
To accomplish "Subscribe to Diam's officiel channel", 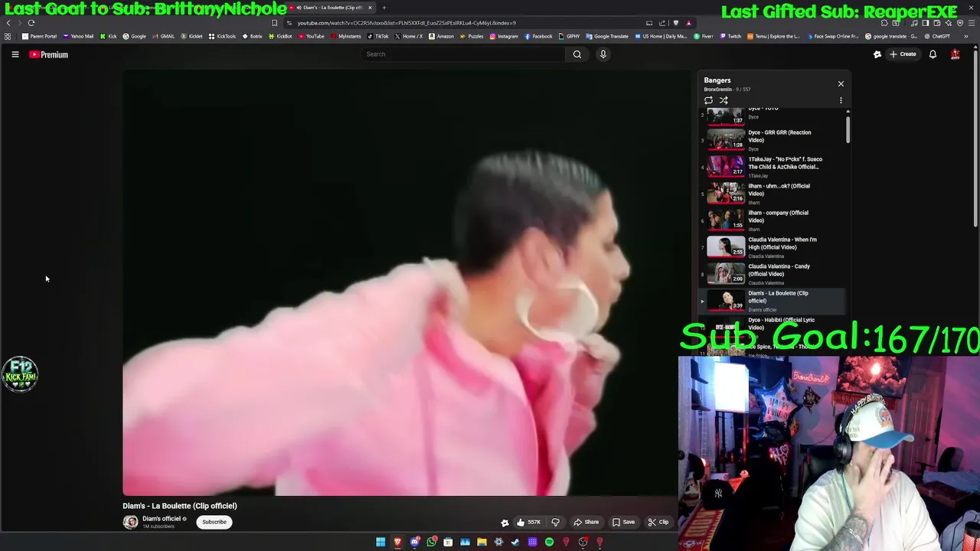I will pos(214,522).
